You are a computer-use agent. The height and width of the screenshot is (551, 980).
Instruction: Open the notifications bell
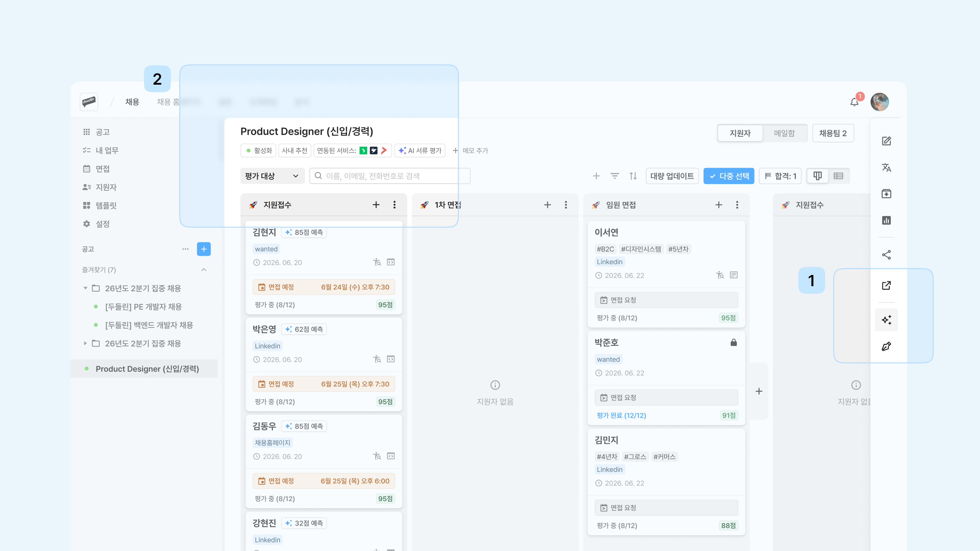point(854,102)
